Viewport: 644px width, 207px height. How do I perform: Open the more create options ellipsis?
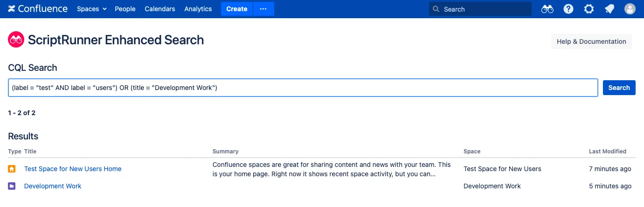pyautogui.click(x=263, y=9)
